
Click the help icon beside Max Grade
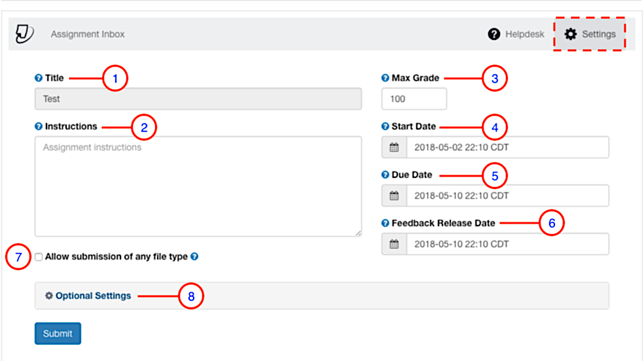385,78
